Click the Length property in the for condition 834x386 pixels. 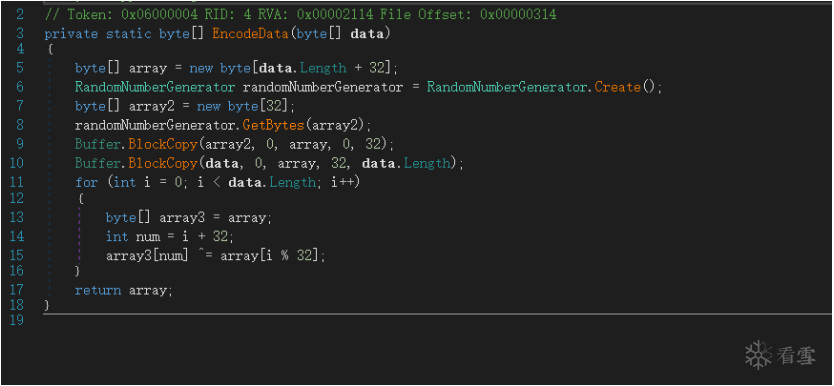(292, 182)
